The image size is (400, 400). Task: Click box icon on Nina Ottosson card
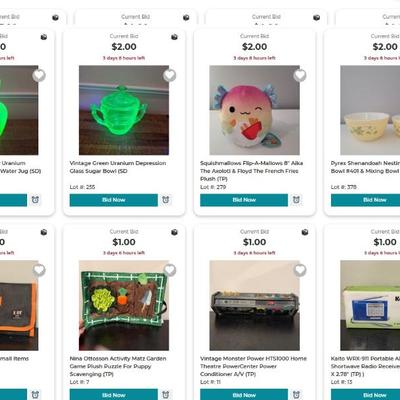coord(174,232)
